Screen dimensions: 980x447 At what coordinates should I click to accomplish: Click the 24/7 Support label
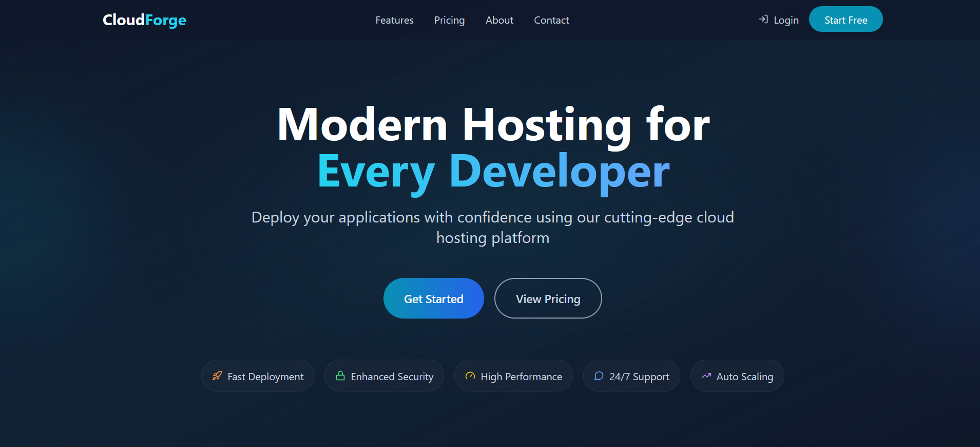[639, 377]
